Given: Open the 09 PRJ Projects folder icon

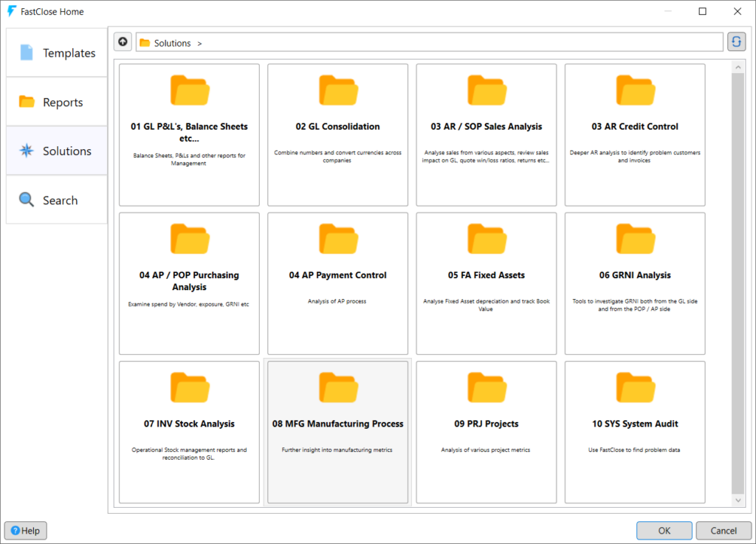Looking at the screenshot, I should [x=487, y=388].
